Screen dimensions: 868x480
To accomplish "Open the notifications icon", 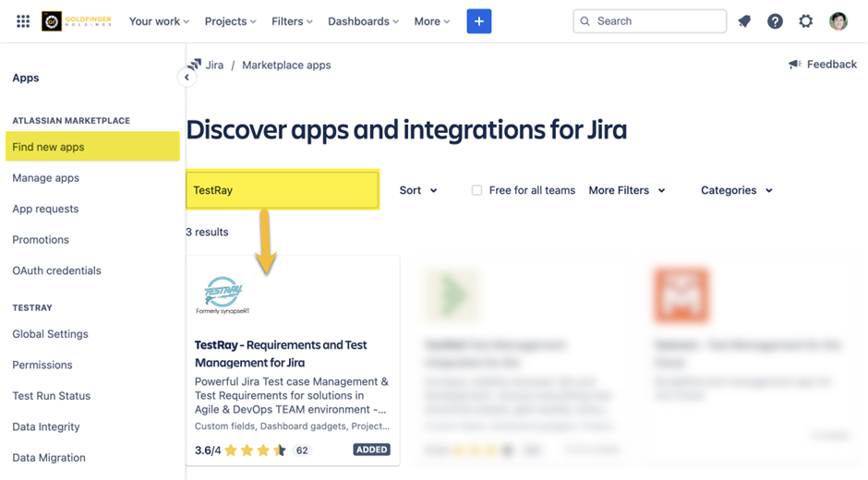I will (x=744, y=21).
